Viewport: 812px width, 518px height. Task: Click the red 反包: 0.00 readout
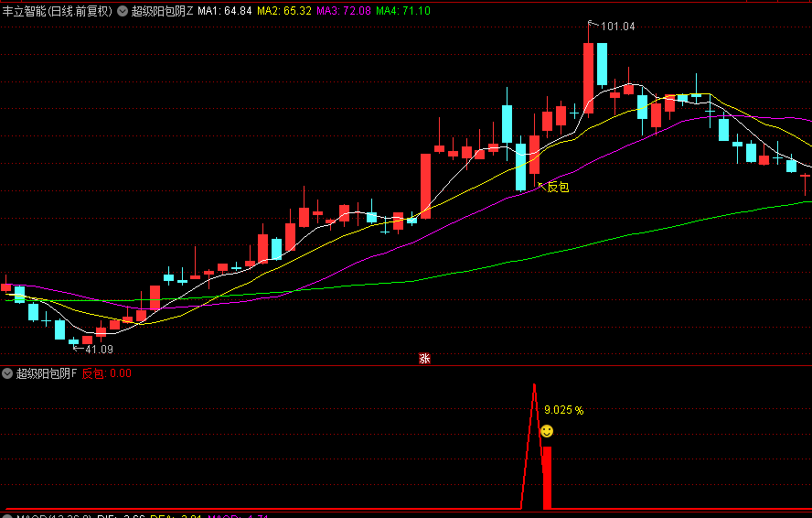[x=107, y=373]
